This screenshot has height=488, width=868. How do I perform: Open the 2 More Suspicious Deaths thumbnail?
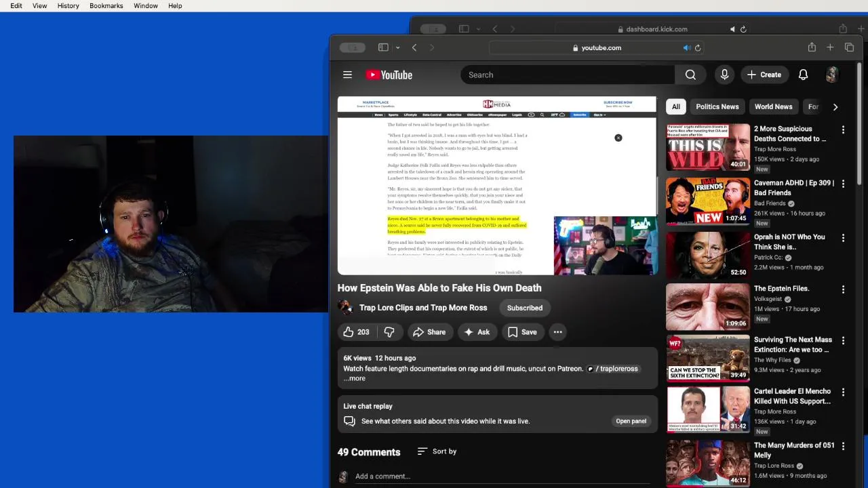[708, 147]
